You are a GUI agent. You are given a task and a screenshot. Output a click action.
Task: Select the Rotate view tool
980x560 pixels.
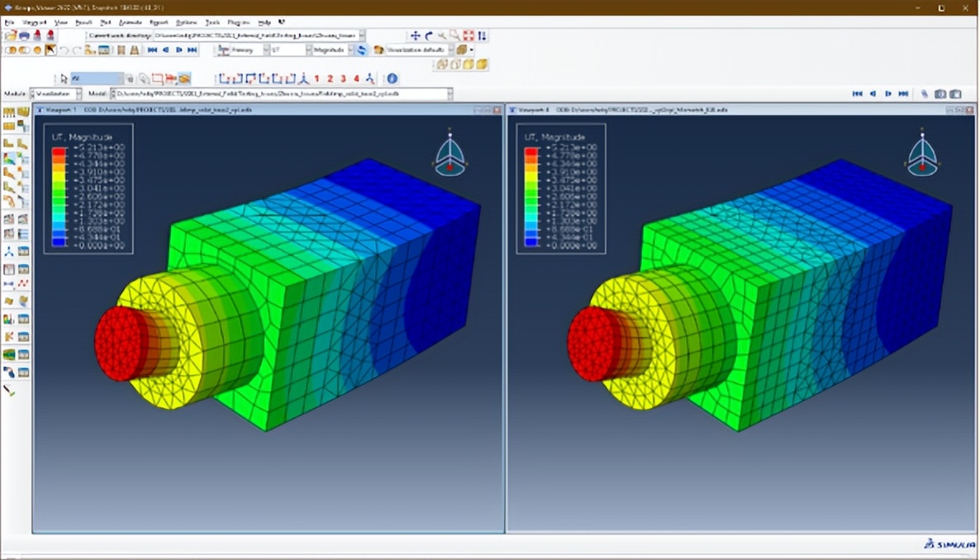428,36
